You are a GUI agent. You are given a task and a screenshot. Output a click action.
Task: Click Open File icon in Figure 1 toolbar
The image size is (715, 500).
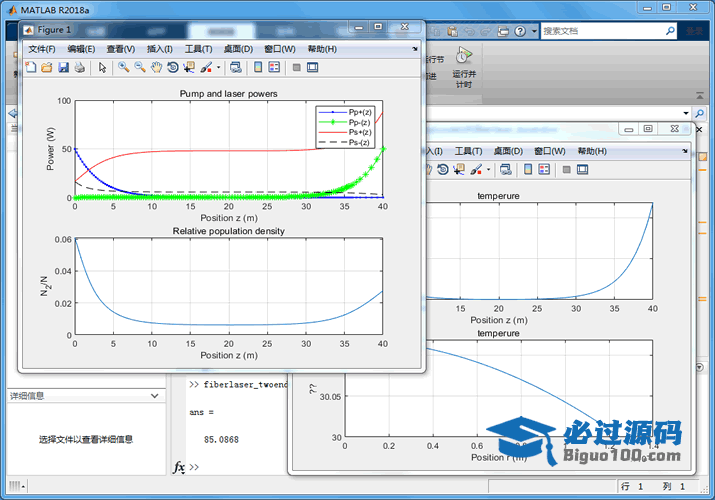tap(47, 67)
